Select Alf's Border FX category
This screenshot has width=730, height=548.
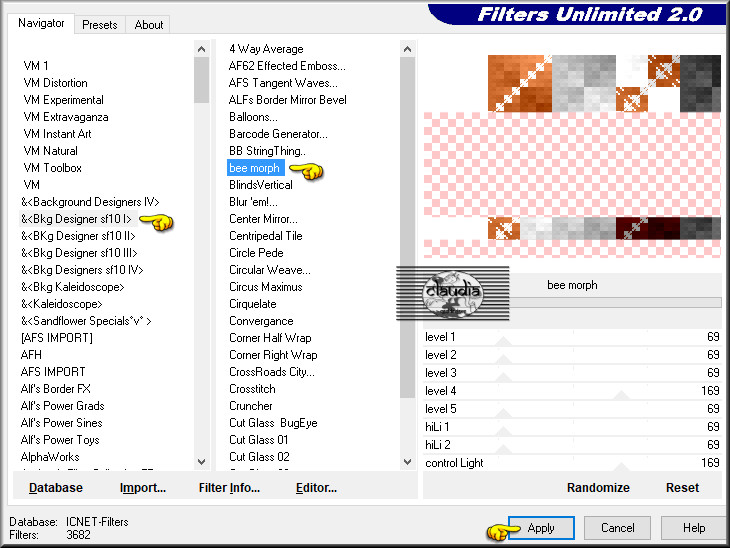click(x=55, y=389)
